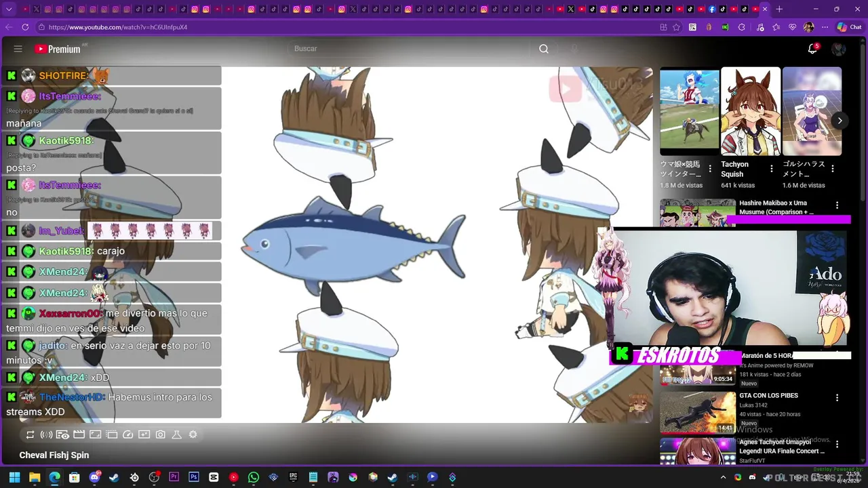The height and width of the screenshot is (488, 868).
Task: Click the audio boost waves icon under the video
Action: [46, 434]
